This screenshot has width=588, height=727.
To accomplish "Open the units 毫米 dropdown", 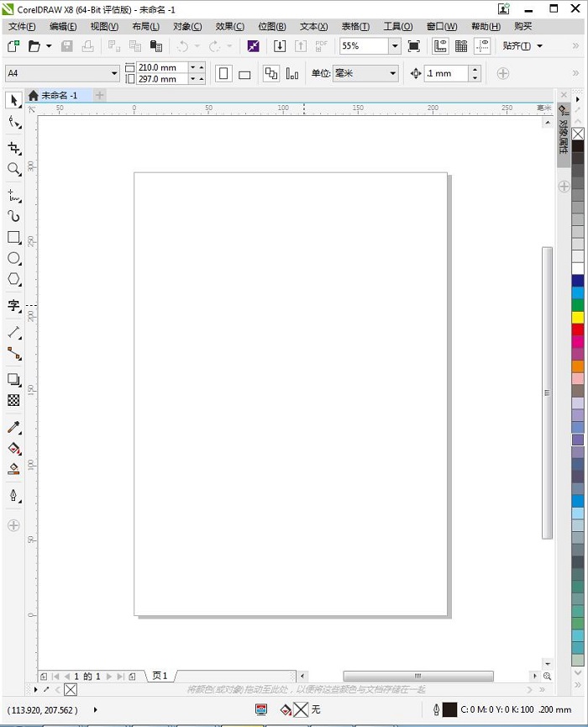I will (x=393, y=73).
